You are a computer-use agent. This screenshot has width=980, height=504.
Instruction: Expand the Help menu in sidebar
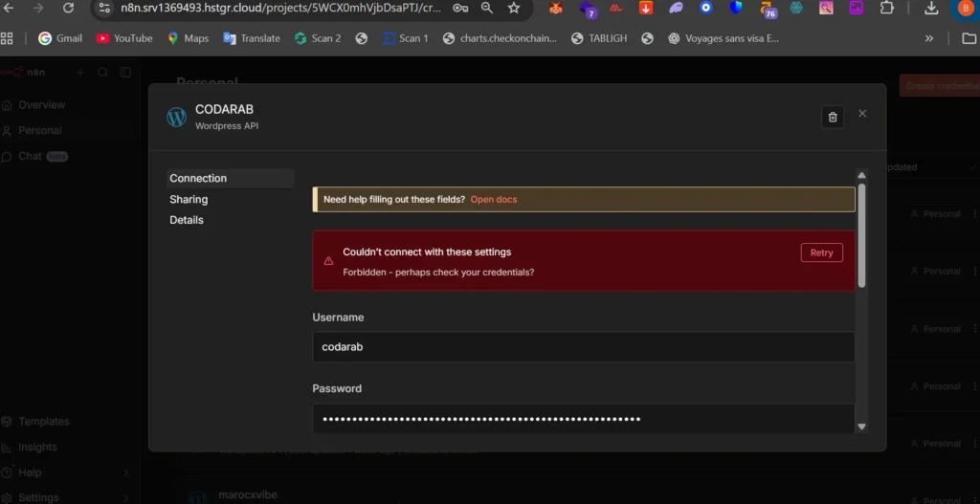65,472
